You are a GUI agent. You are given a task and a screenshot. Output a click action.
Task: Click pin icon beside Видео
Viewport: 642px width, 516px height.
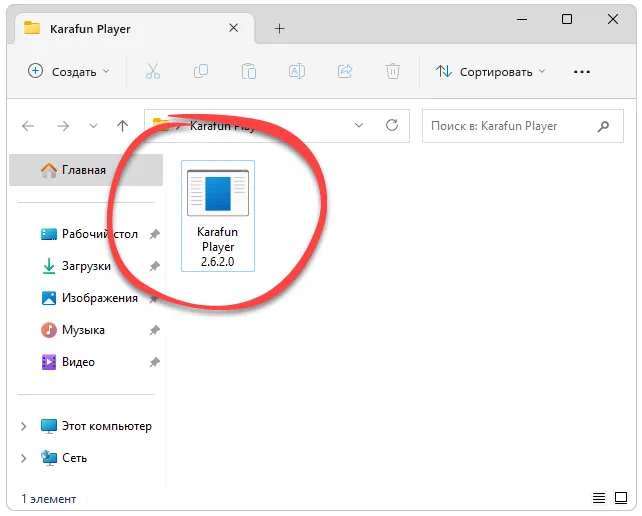(x=154, y=362)
